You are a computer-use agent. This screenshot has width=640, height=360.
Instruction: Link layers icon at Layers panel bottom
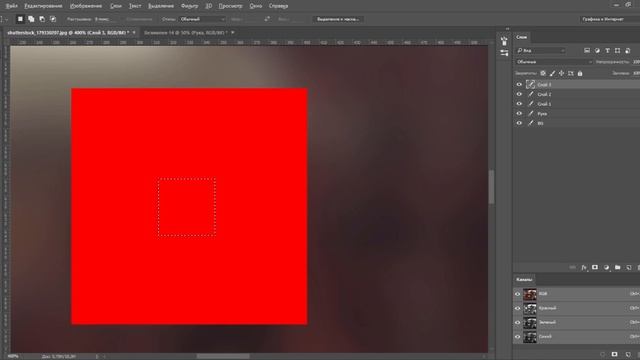point(572,267)
